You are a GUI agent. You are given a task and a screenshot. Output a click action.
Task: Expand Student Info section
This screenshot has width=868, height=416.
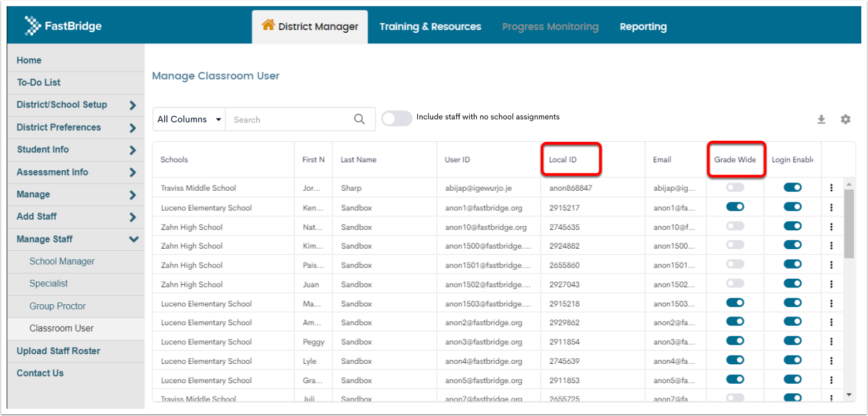(x=76, y=150)
